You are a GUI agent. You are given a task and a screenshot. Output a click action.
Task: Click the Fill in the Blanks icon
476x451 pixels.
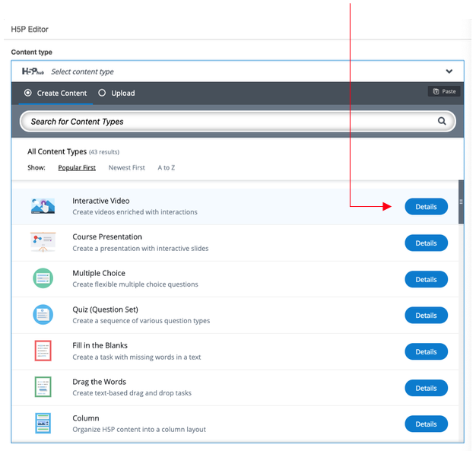click(x=43, y=351)
